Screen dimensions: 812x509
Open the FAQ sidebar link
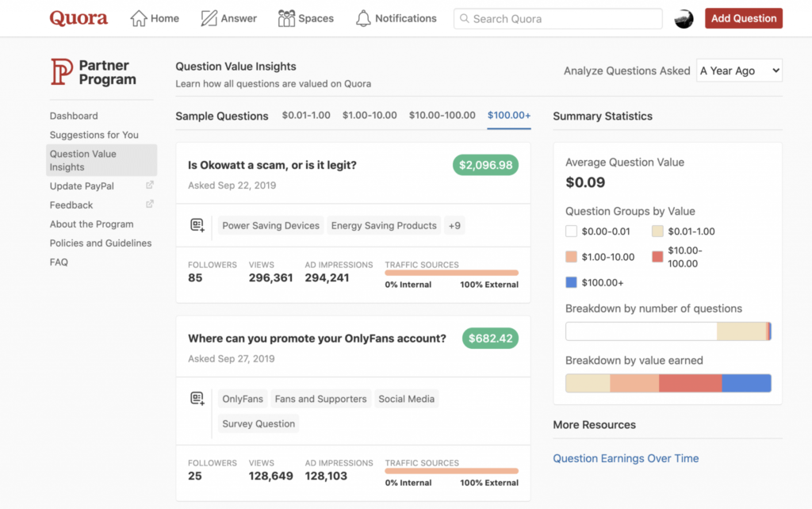click(59, 262)
